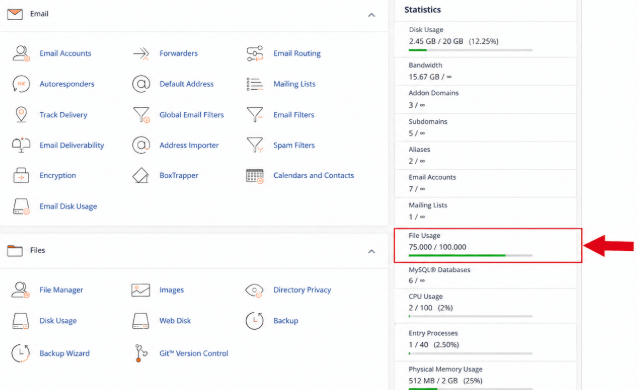Open the Email Accounts icon
The height and width of the screenshot is (390, 638).
(21, 53)
